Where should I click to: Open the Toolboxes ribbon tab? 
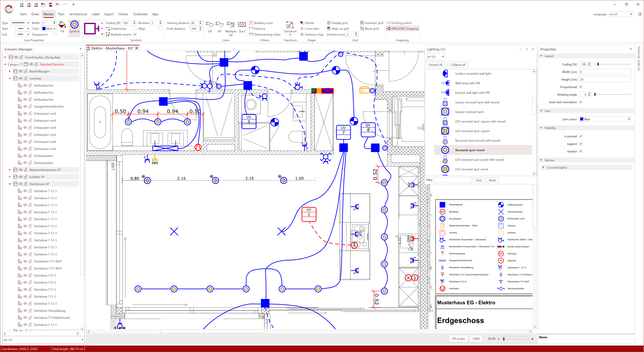tap(140, 14)
